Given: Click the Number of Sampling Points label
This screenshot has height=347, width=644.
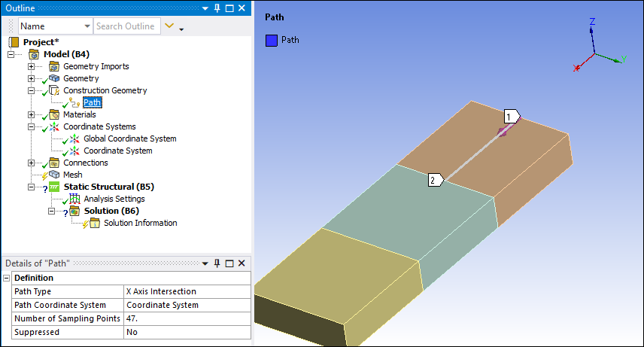Looking at the screenshot, I should (68, 318).
